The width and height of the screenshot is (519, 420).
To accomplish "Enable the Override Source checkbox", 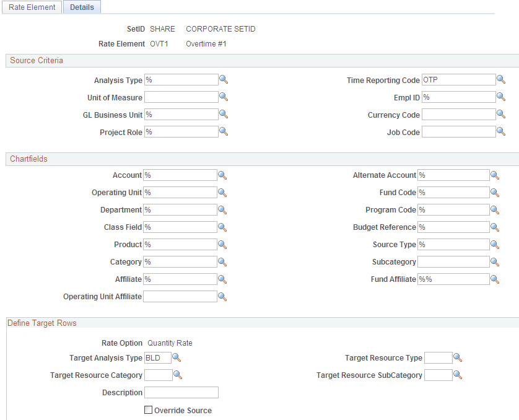I will (x=148, y=410).
